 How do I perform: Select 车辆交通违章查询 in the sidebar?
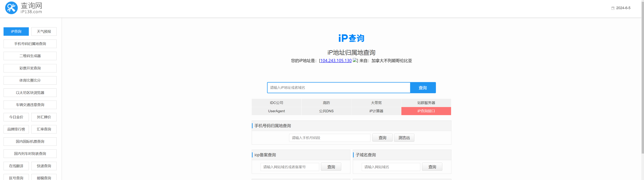[x=30, y=105]
